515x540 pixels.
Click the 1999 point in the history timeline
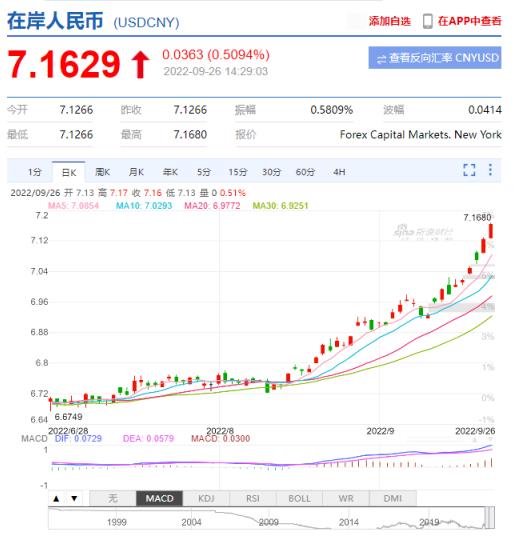click(116, 522)
